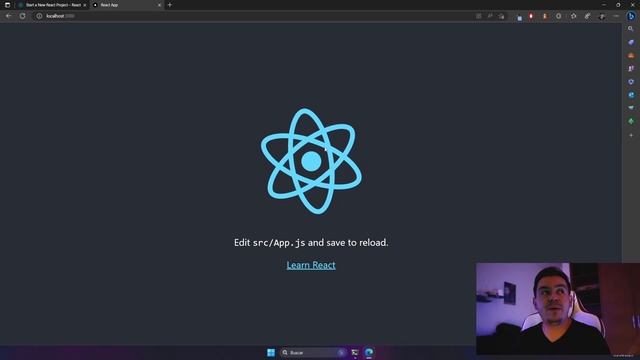Reload the localhost page
Screen dimensions: 640x360
click(22, 16)
